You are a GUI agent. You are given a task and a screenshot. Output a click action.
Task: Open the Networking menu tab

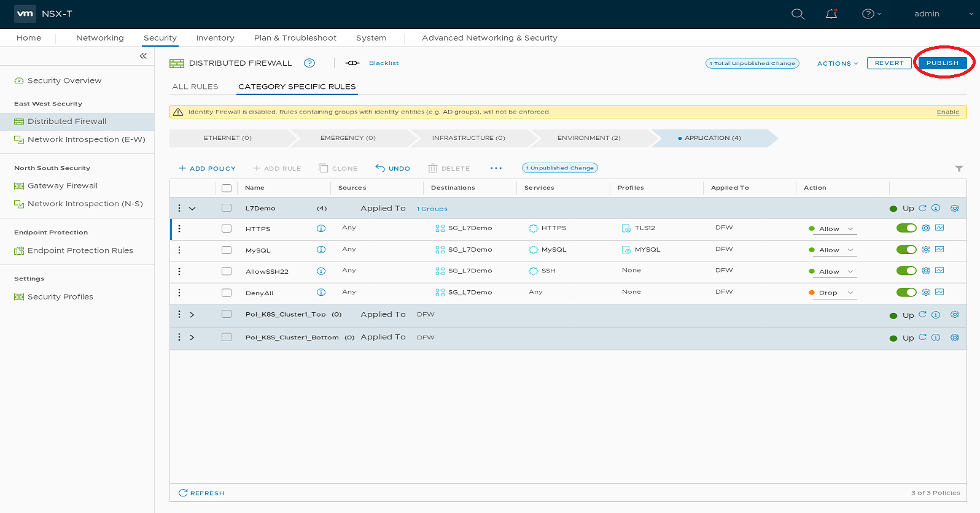(x=100, y=38)
